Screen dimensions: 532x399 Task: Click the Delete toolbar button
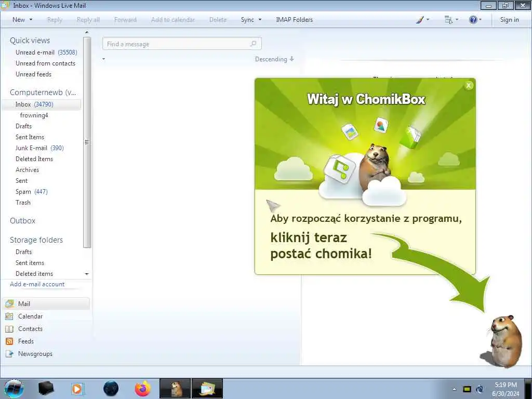pos(218,20)
